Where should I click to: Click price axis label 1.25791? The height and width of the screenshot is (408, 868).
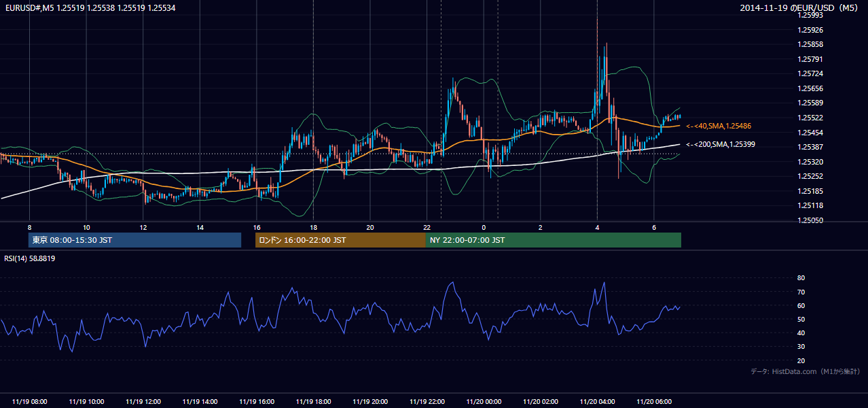(810, 59)
